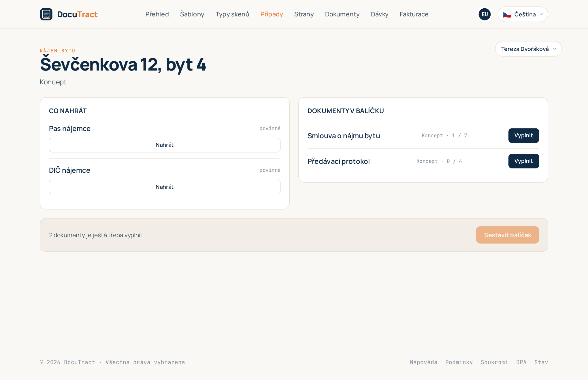Click '2 dokumenty je ještě třeba vyplnit' text
The width and height of the screenshot is (588, 380).
point(96,235)
